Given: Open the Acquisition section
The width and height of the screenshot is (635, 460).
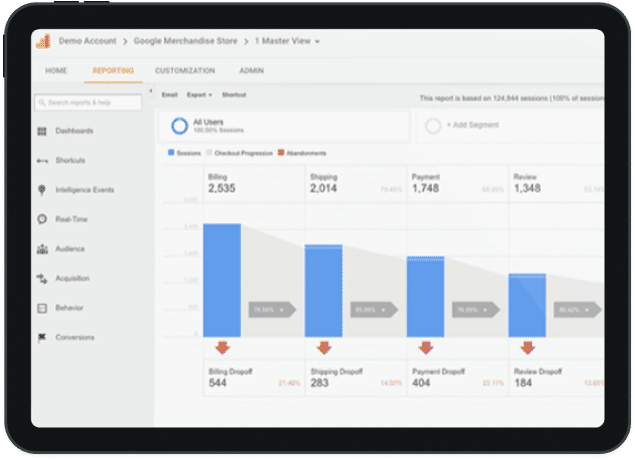Looking at the screenshot, I should click(x=72, y=279).
